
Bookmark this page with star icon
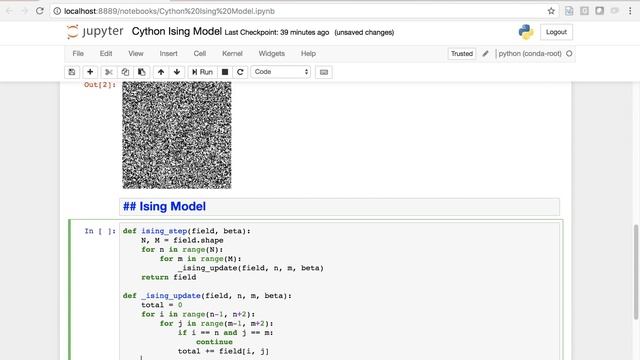click(x=551, y=11)
